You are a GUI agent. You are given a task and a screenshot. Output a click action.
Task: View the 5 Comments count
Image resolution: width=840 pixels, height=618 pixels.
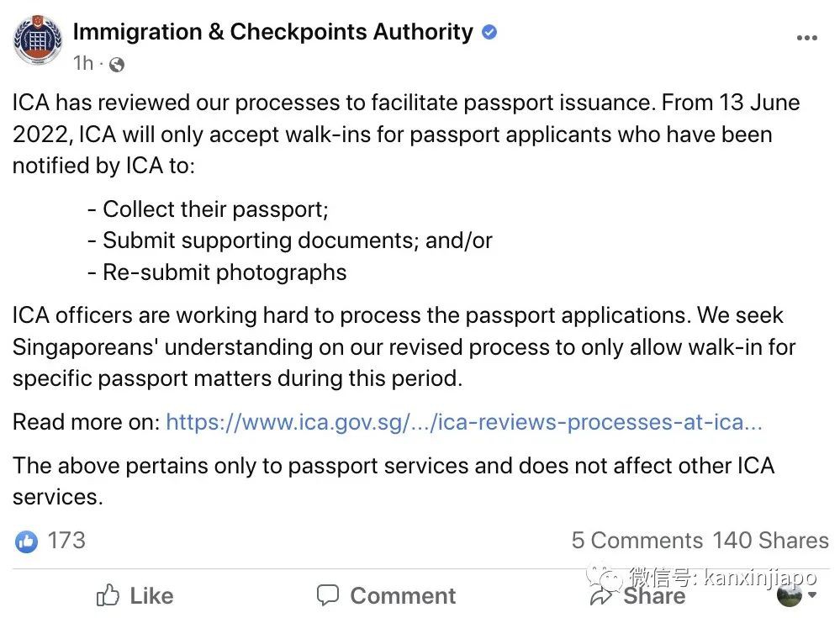pyautogui.click(x=637, y=540)
